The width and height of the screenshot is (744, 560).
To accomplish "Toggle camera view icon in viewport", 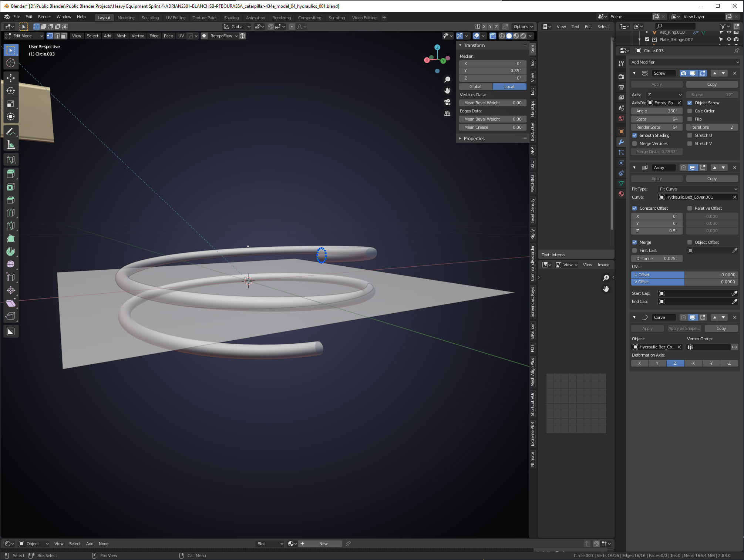I will (x=447, y=102).
